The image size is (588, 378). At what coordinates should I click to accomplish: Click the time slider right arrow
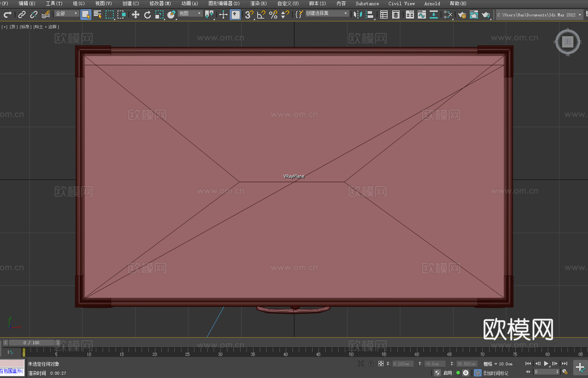(58, 343)
